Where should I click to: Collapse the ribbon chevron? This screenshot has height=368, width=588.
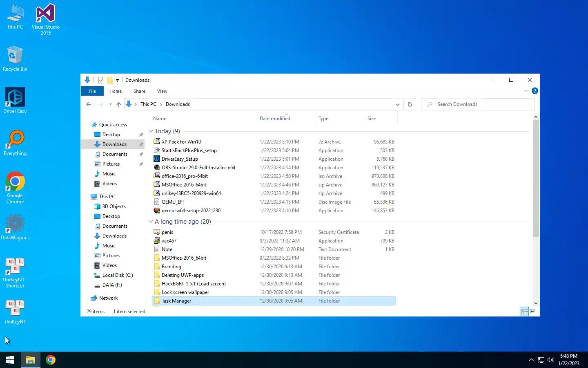(x=526, y=91)
